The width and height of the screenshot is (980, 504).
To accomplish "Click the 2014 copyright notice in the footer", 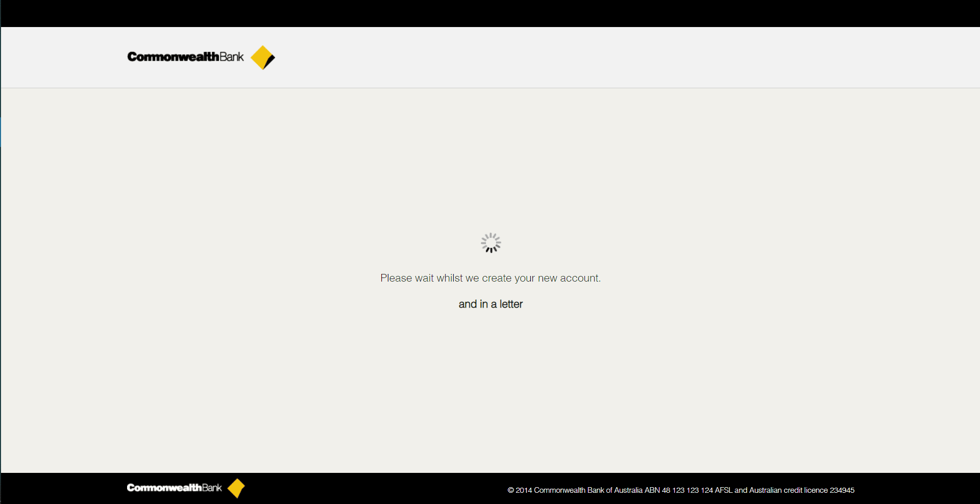I will [x=681, y=490].
